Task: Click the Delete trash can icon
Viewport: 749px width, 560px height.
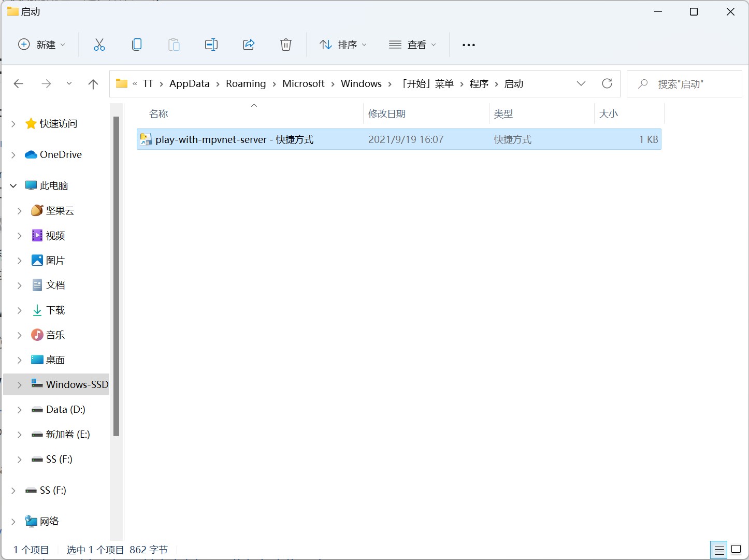Action: [x=286, y=45]
